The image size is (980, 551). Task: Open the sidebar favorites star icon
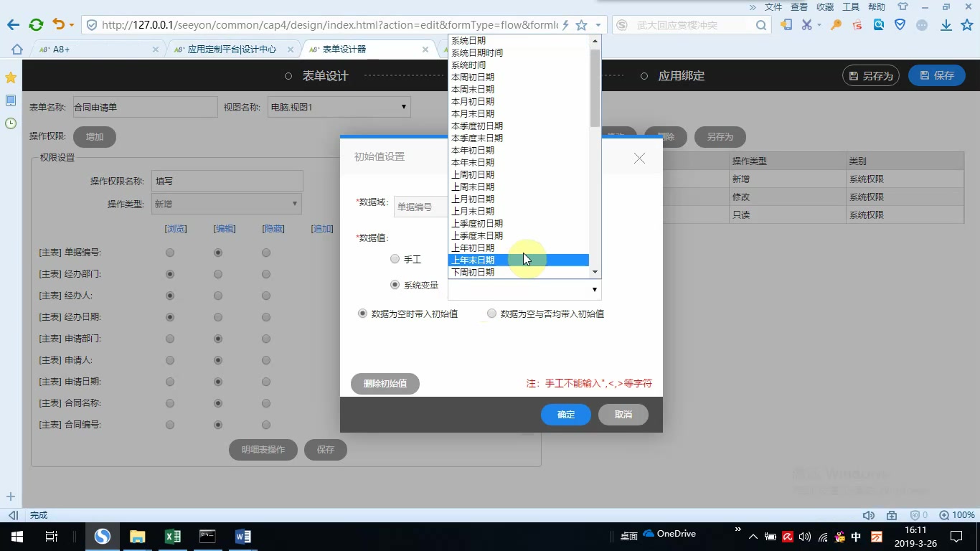11,77
